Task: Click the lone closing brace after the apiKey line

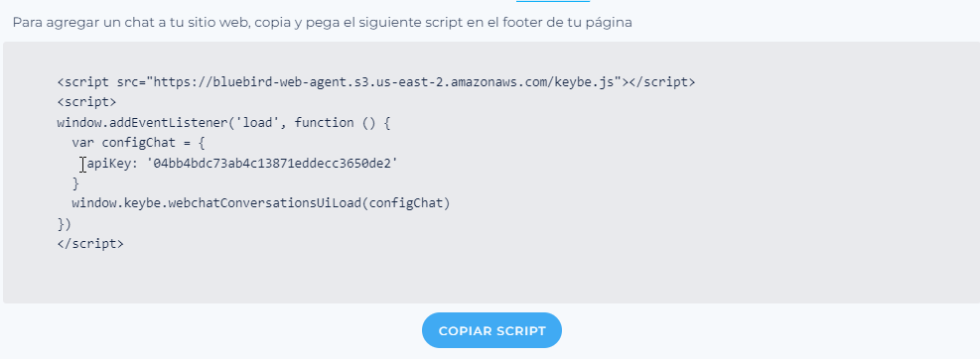Action: 76,183
